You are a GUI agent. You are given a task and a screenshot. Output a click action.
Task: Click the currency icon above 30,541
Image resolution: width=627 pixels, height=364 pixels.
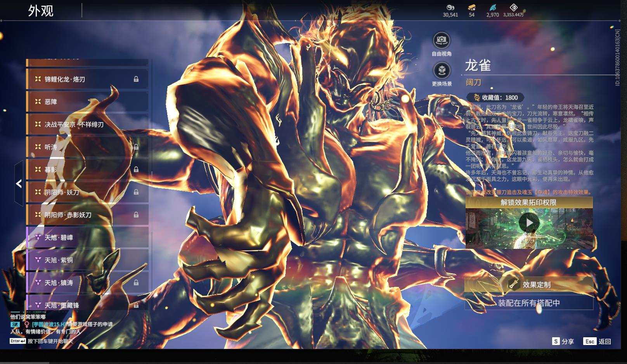(x=450, y=7)
